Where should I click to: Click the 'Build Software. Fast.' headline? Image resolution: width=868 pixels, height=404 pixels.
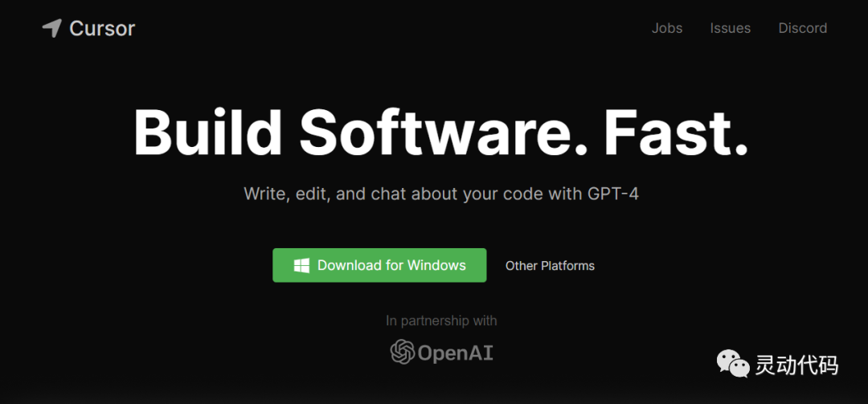pos(440,133)
